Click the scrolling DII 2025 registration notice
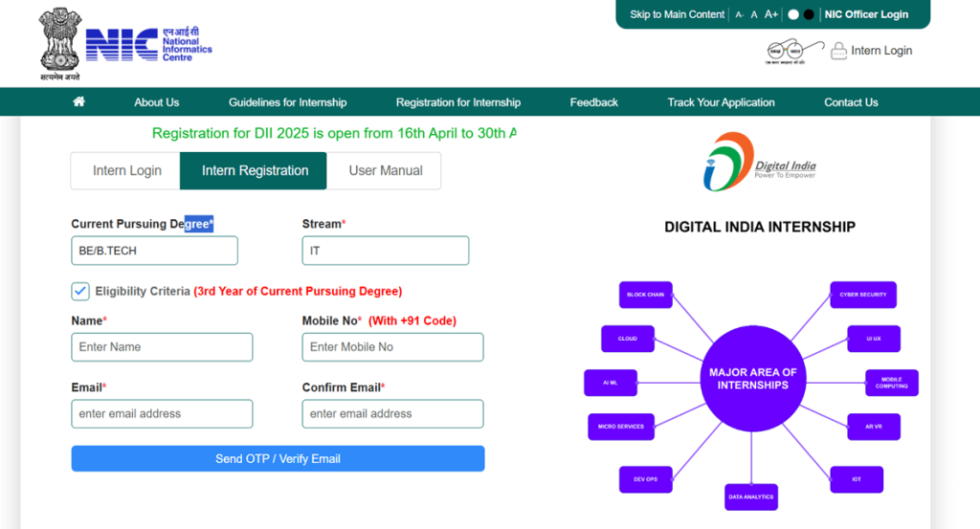This screenshot has height=529, width=980. coord(334,133)
